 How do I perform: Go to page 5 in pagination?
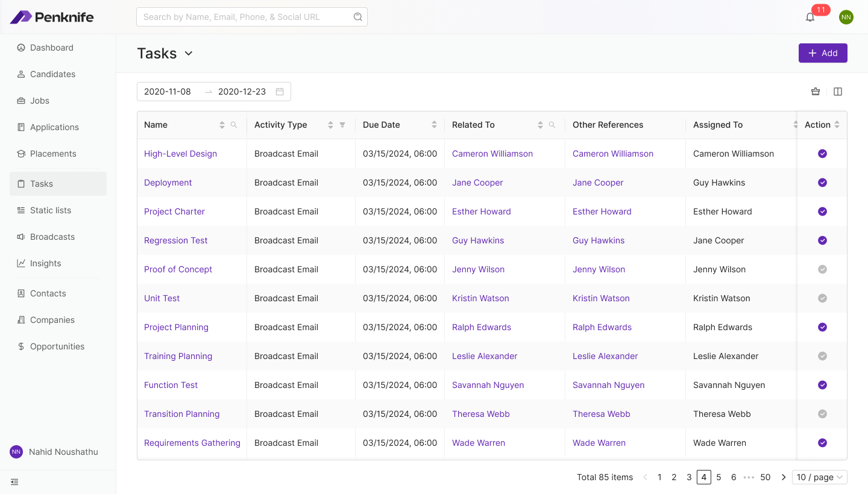[x=719, y=477]
